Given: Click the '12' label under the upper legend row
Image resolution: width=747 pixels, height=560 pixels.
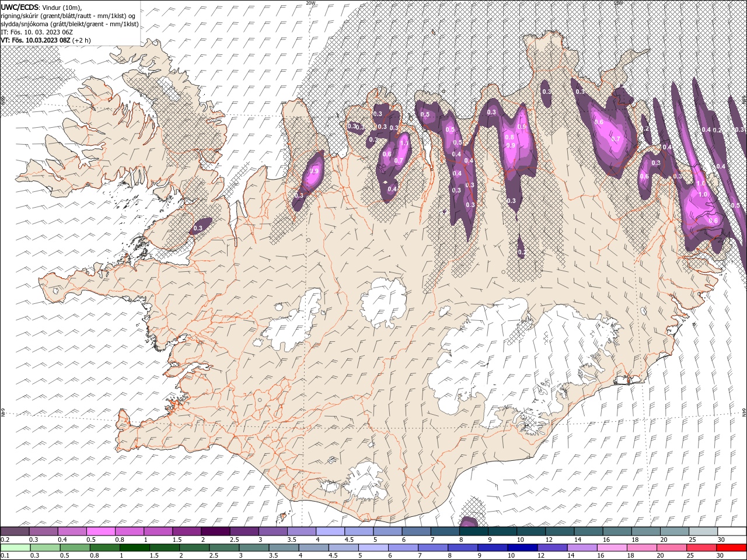Looking at the screenshot, I should 549,540.
